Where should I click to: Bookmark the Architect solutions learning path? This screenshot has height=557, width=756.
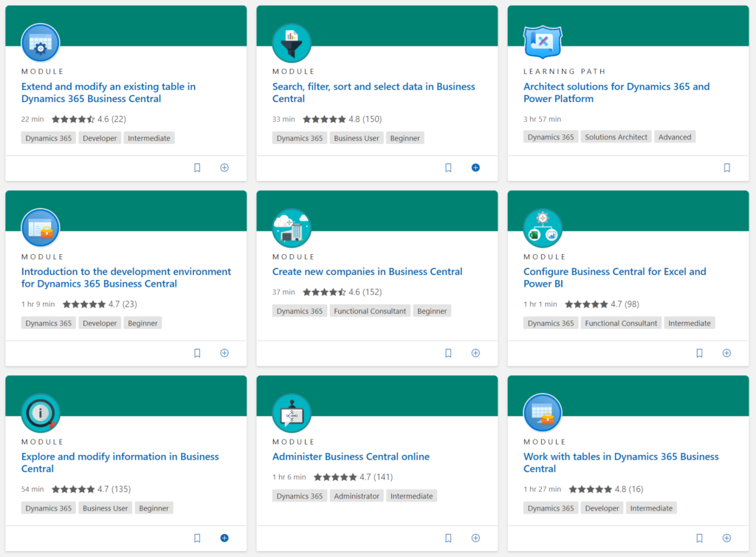click(726, 168)
